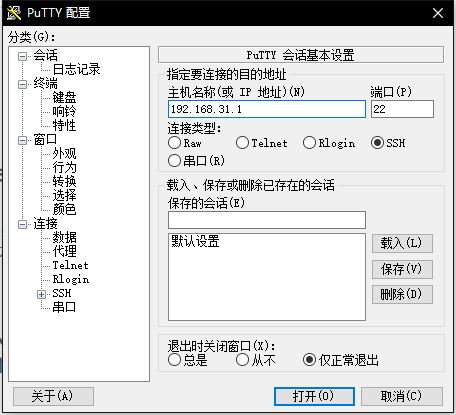Open the 颜色 settings category
The height and width of the screenshot is (415, 456).
(64, 209)
